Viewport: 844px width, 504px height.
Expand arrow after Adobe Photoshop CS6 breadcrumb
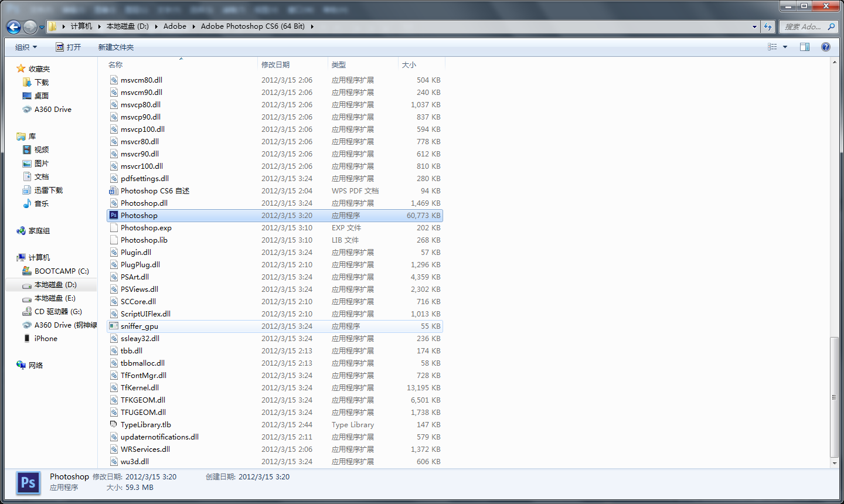(x=312, y=26)
